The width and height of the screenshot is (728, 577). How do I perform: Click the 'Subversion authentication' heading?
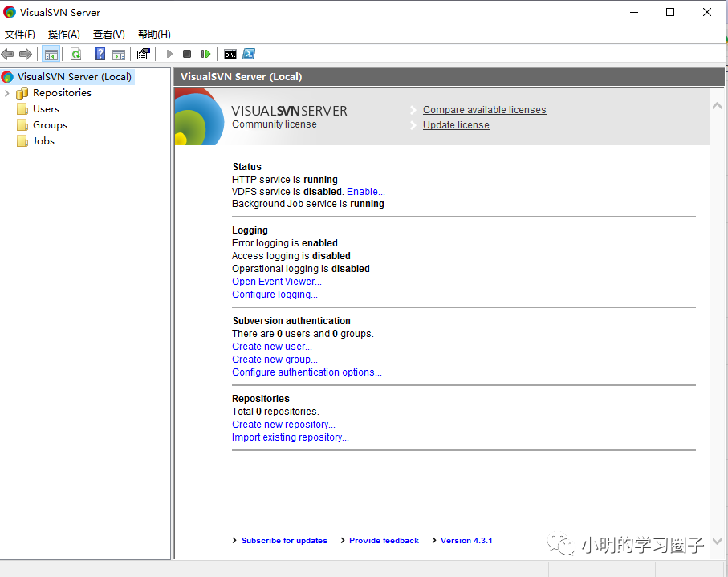(x=291, y=321)
